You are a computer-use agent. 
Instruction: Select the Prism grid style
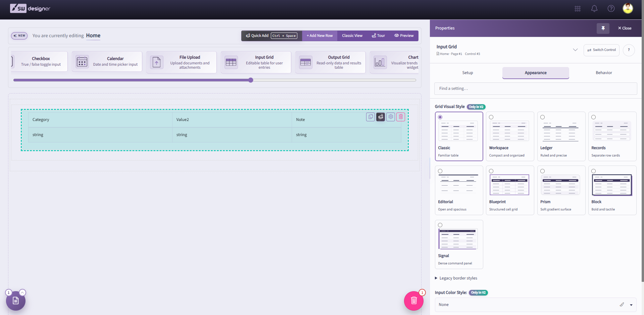[x=561, y=190]
